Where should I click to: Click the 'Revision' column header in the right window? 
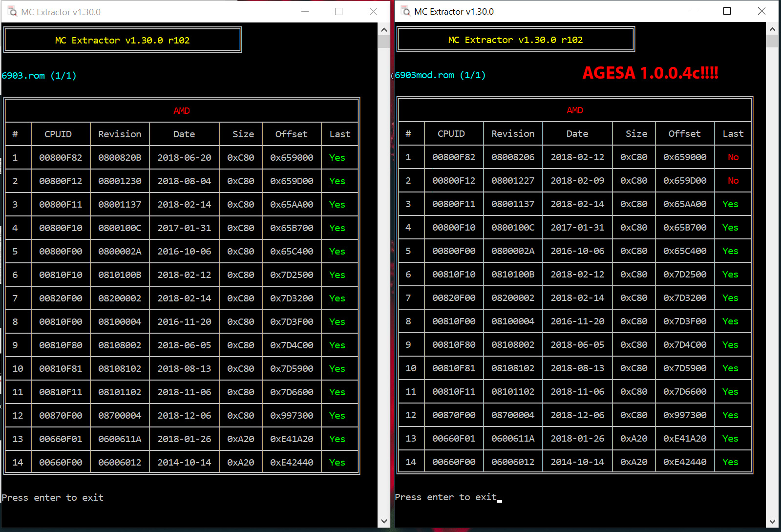pyautogui.click(x=513, y=134)
